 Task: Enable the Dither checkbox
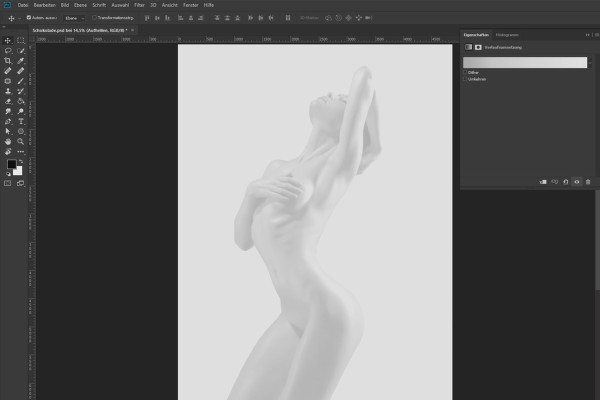[x=465, y=72]
